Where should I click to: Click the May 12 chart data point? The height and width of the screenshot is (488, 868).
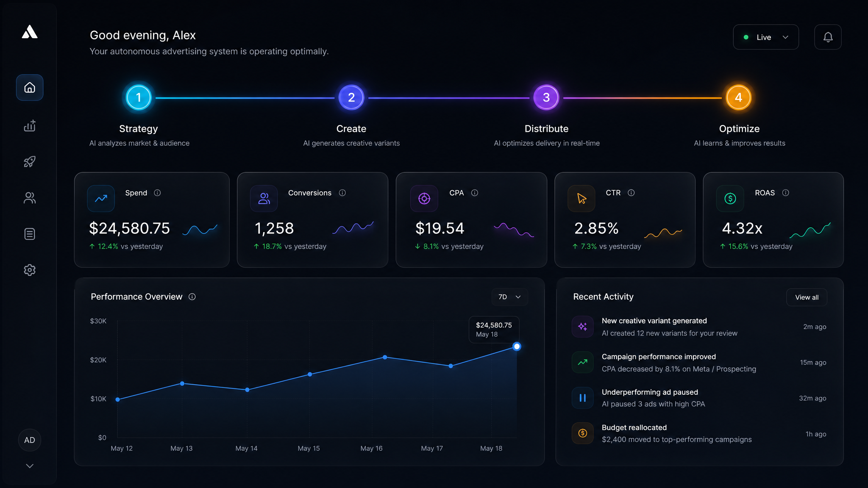pyautogui.click(x=117, y=399)
